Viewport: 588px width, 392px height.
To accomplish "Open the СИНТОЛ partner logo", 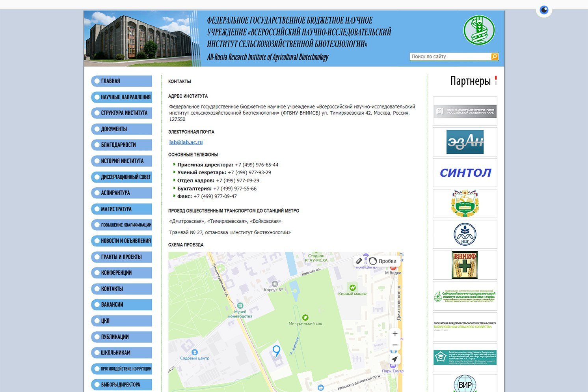I will point(465,173).
